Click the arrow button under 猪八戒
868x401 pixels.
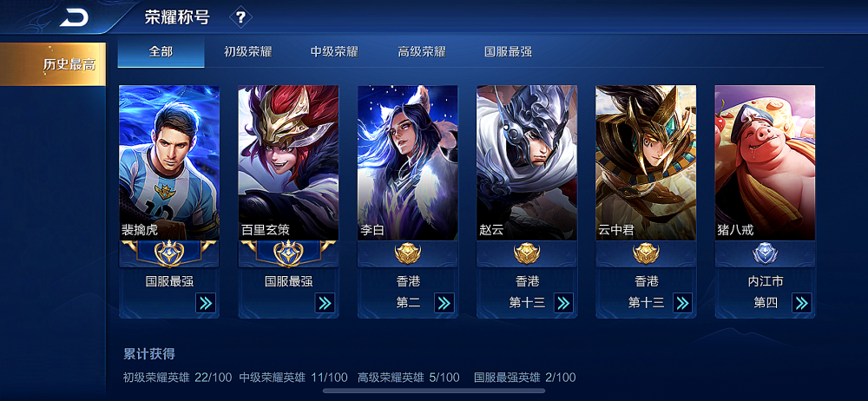point(801,303)
